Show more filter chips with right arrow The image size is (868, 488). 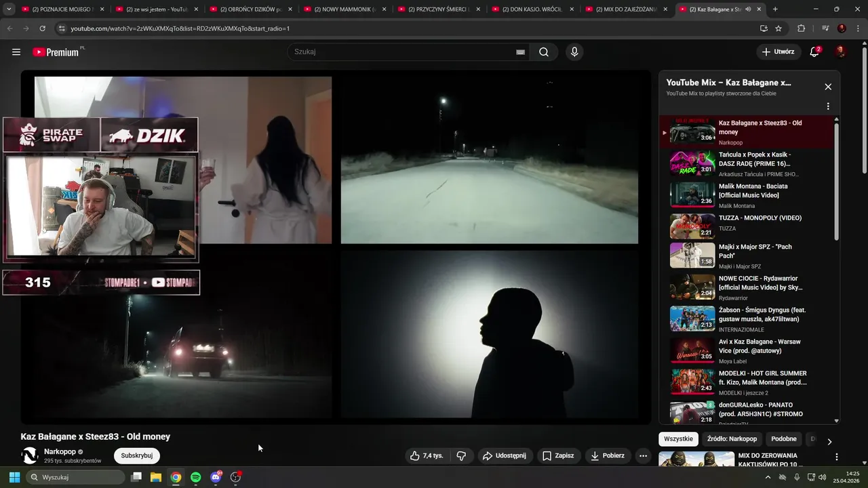829,442
